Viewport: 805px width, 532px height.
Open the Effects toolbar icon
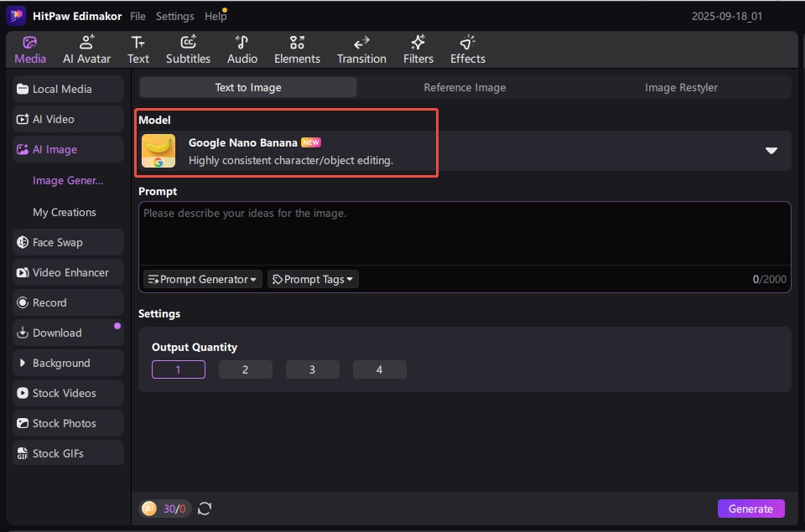tap(467, 43)
